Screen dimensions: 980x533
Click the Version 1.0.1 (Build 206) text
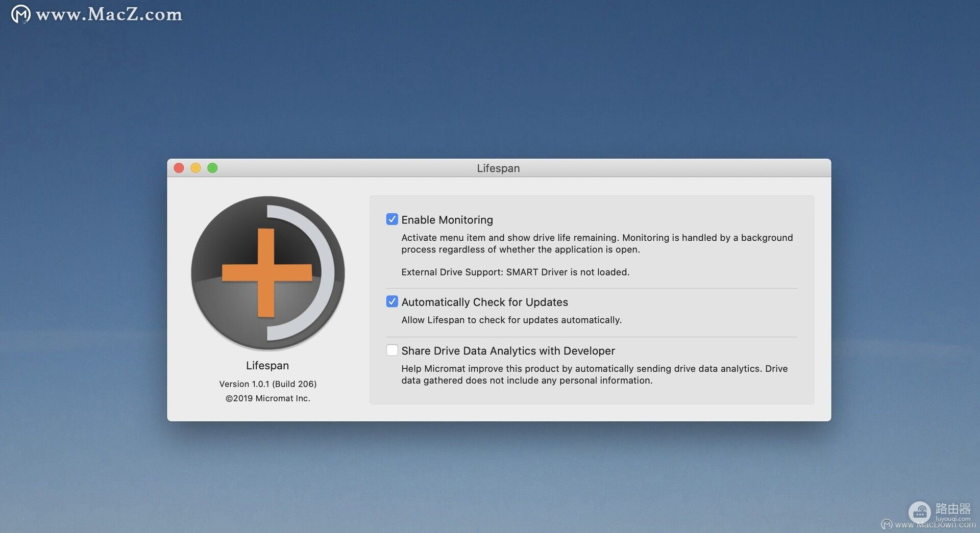point(268,384)
